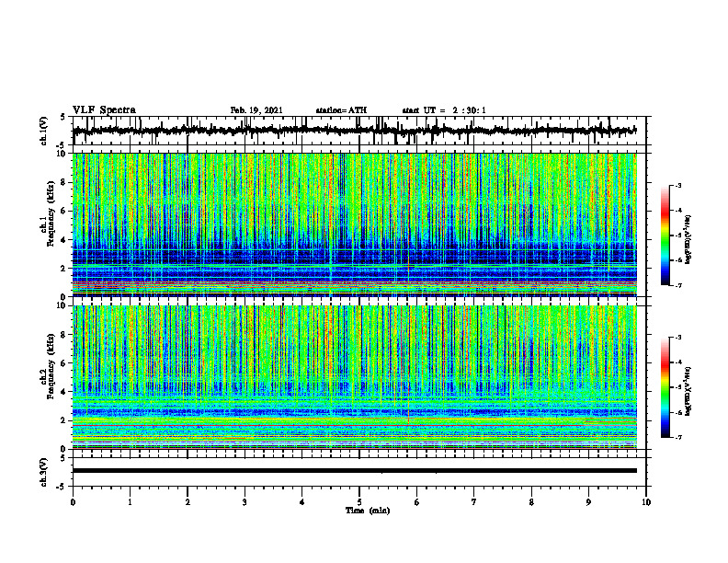Click the ch.1 spectrogram plot
This screenshot has width=728, height=563.
coord(355,224)
